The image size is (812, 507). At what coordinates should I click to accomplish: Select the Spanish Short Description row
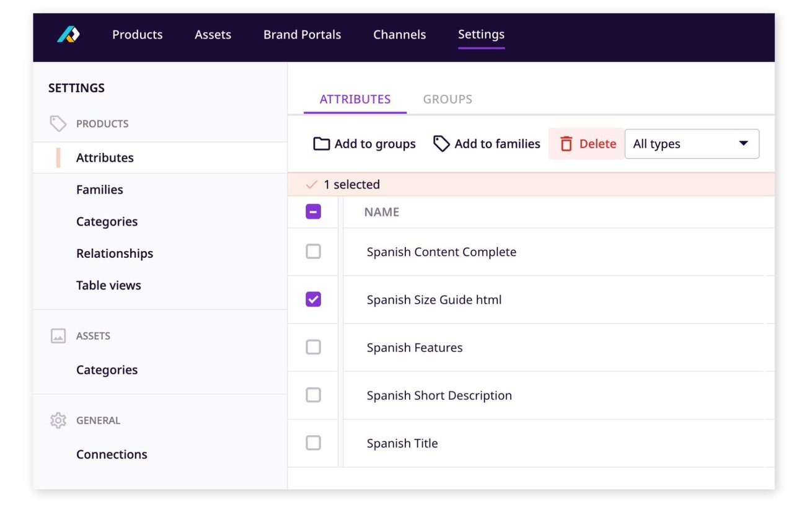click(x=313, y=395)
